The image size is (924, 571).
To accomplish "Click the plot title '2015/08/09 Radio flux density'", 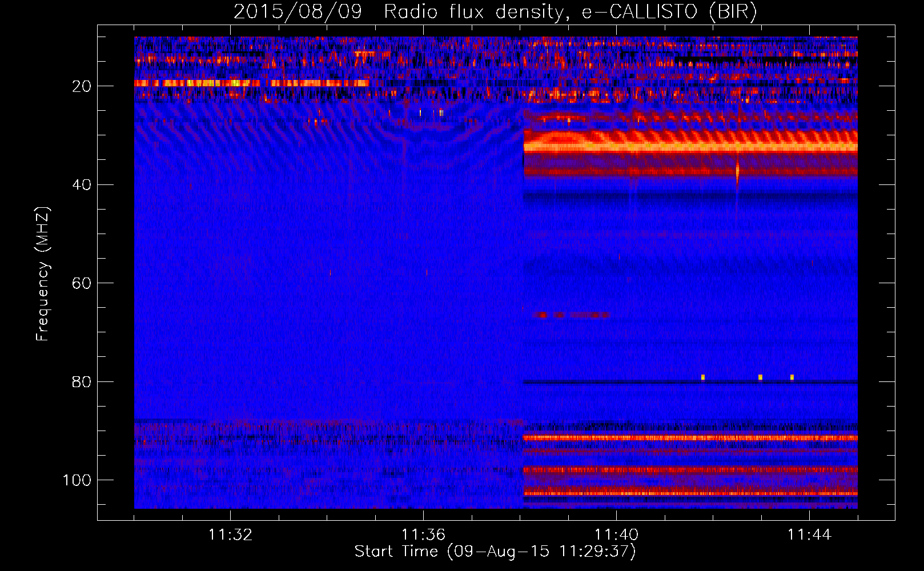I will click(x=495, y=11).
